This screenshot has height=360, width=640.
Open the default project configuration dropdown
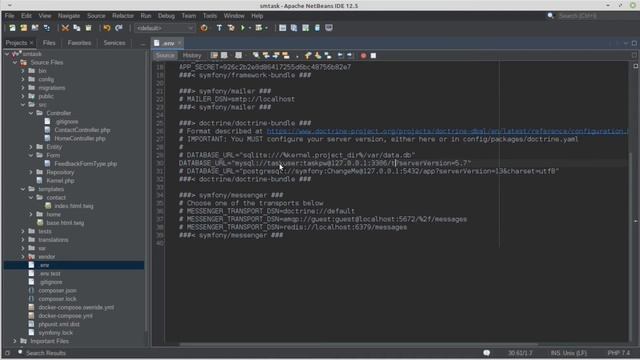[164, 28]
